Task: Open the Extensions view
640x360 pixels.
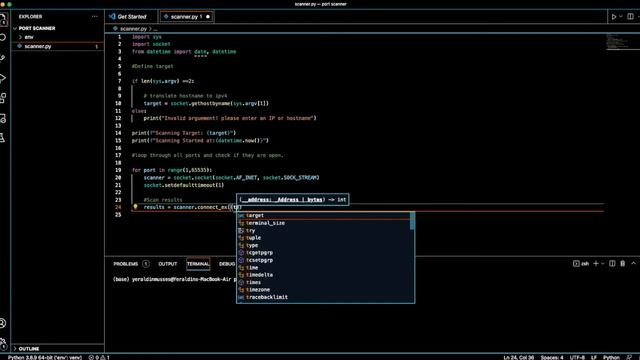Action: click(x=3, y=98)
